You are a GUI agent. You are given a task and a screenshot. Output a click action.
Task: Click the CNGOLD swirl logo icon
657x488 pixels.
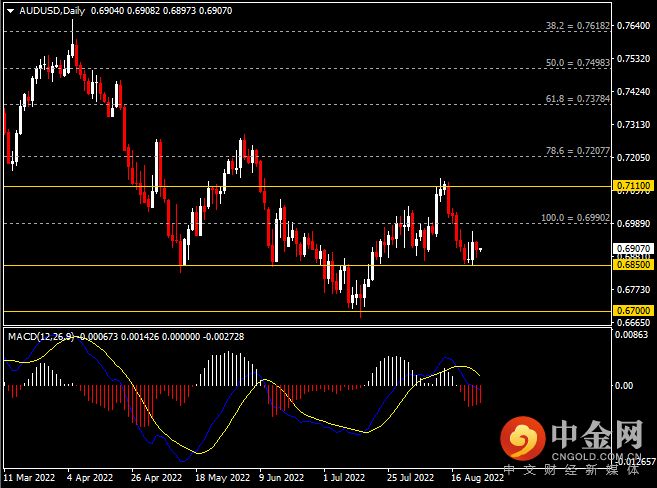tap(522, 438)
